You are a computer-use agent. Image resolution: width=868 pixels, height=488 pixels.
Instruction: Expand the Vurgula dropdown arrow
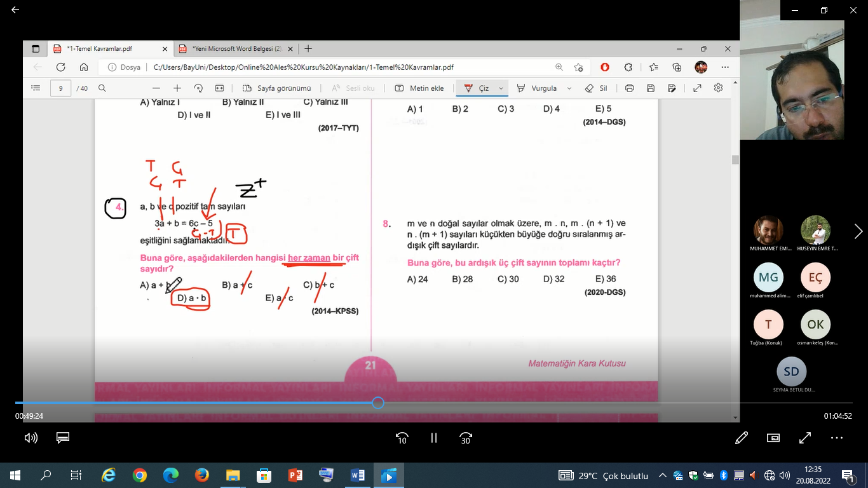click(x=569, y=88)
